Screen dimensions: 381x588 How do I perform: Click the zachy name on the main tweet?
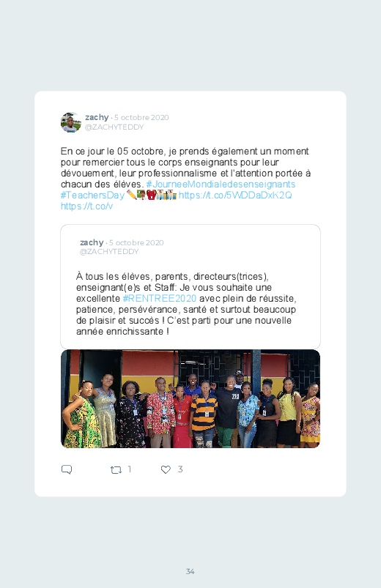click(97, 117)
